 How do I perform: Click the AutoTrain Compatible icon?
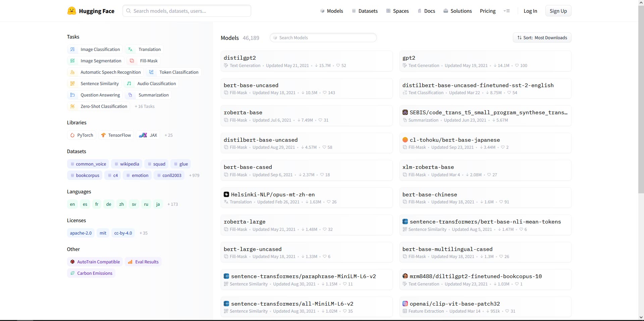pos(72,262)
